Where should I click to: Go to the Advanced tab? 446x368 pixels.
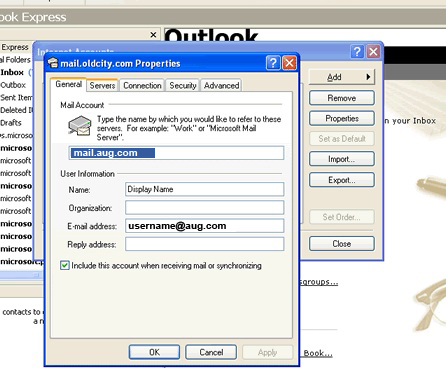point(222,86)
